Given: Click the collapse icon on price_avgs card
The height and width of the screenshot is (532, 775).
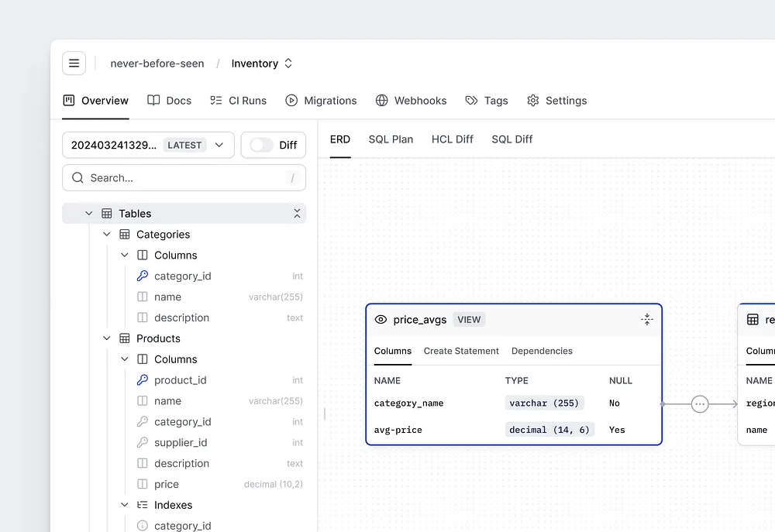Looking at the screenshot, I should click(647, 319).
